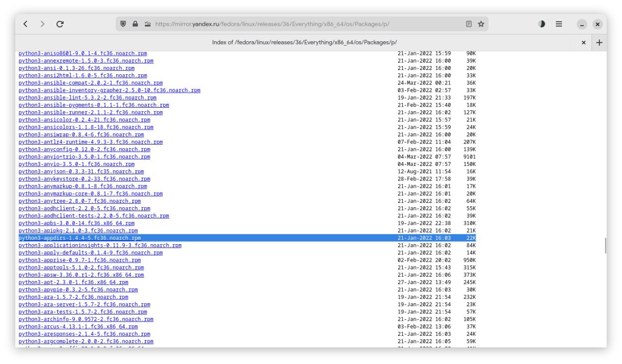Viewport: 622px width, 364px height.
Task: Open python3-anymarkup-0.8.1-8.fc36.noarch.rpm
Action: point(83,186)
